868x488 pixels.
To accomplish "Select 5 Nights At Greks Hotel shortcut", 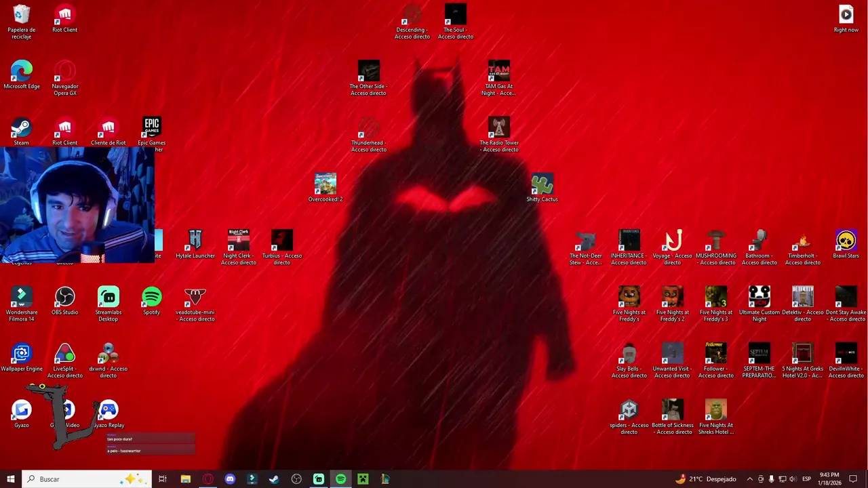I will [x=803, y=361].
